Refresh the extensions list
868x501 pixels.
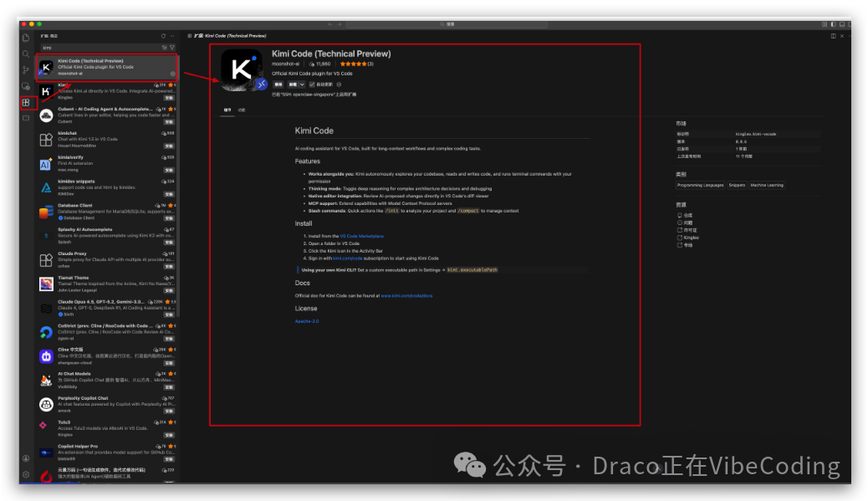tap(163, 36)
